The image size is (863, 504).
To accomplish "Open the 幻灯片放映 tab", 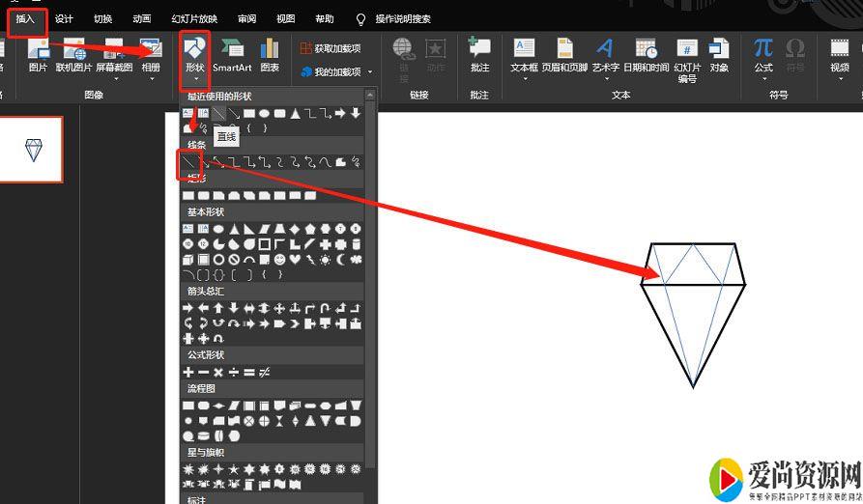I will coord(194,18).
